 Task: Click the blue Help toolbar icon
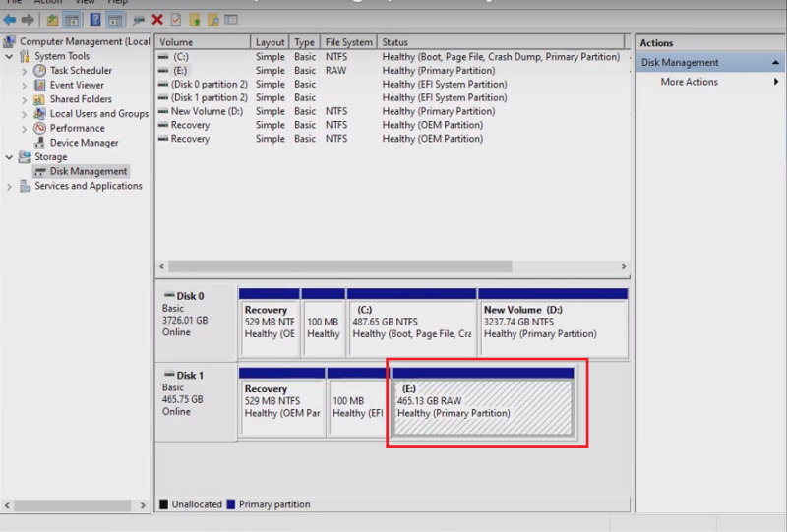point(95,20)
